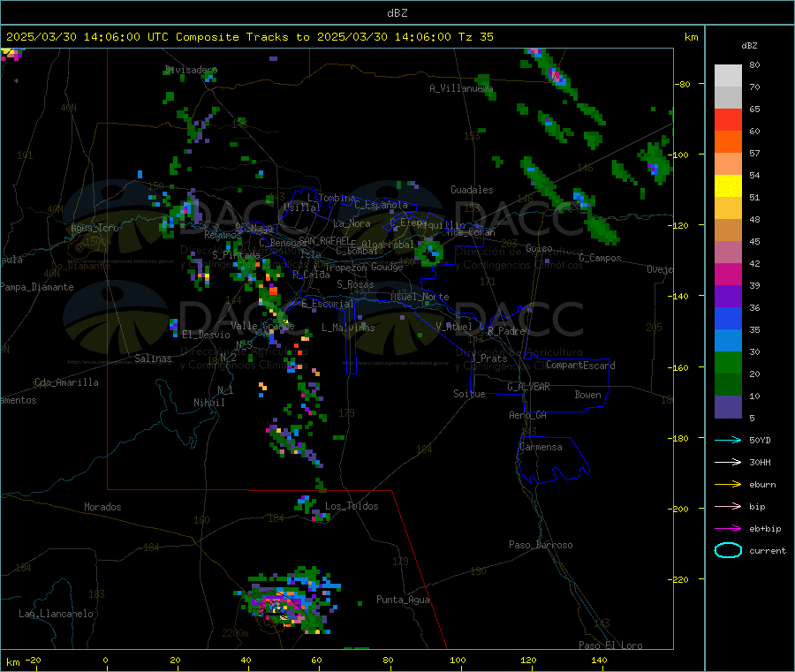Viewport: 795px width, 672px height.
Task: Click the cyan current ellipse icon
Action: (x=728, y=550)
